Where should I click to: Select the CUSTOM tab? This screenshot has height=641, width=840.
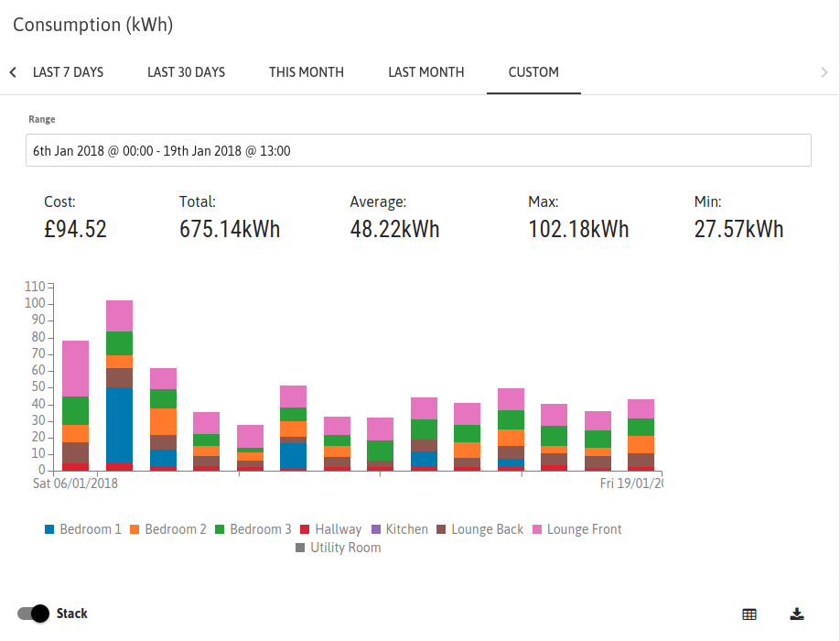[533, 72]
